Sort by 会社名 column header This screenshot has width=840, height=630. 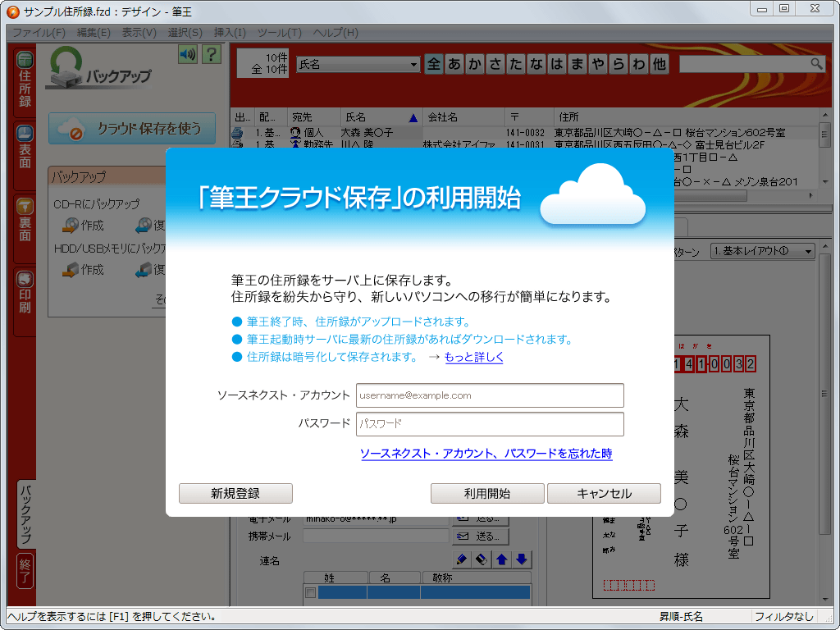(x=463, y=116)
